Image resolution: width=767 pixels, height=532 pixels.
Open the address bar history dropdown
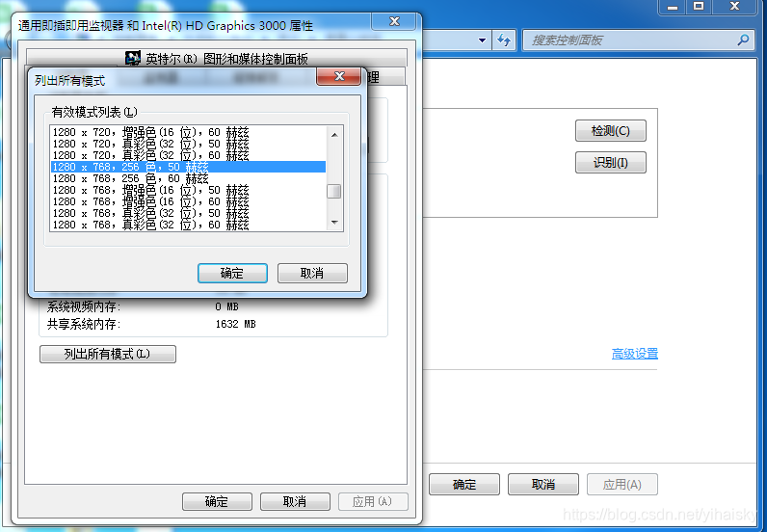(483, 40)
